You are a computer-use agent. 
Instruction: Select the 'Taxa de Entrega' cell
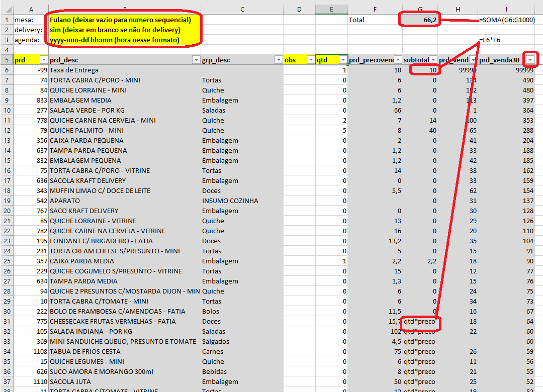coord(125,70)
